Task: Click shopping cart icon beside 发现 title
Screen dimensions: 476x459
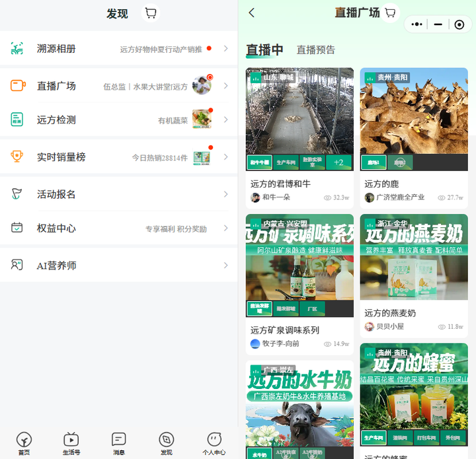Action: pyautogui.click(x=151, y=13)
